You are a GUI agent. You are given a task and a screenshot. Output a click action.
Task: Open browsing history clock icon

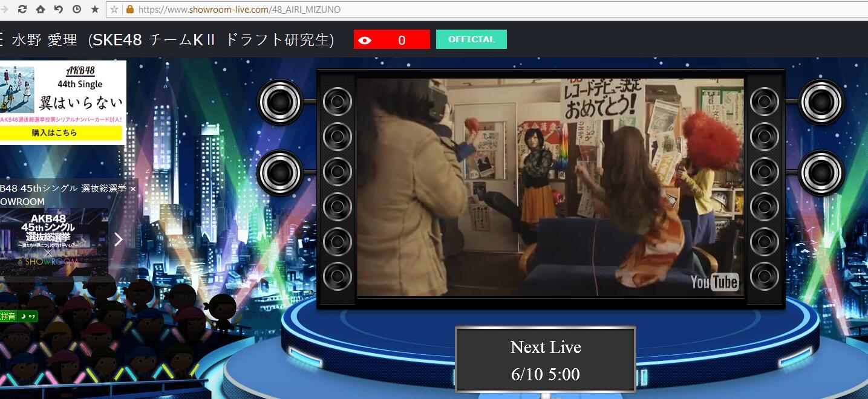[x=77, y=9]
